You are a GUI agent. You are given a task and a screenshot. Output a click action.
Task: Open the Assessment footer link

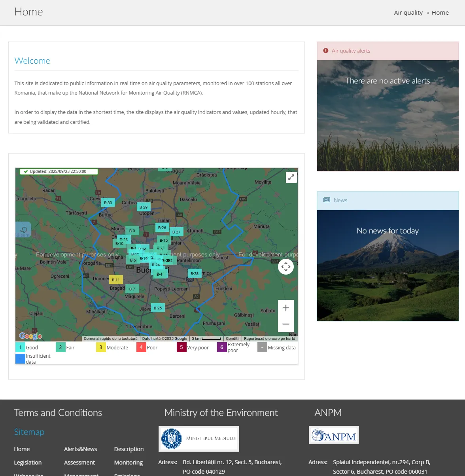tap(79, 463)
